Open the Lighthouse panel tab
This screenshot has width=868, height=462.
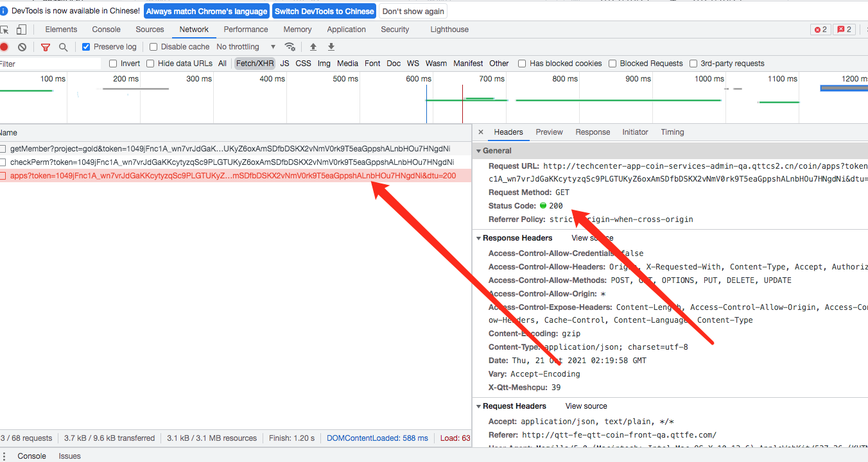pyautogui.click(x=449, y=30)
